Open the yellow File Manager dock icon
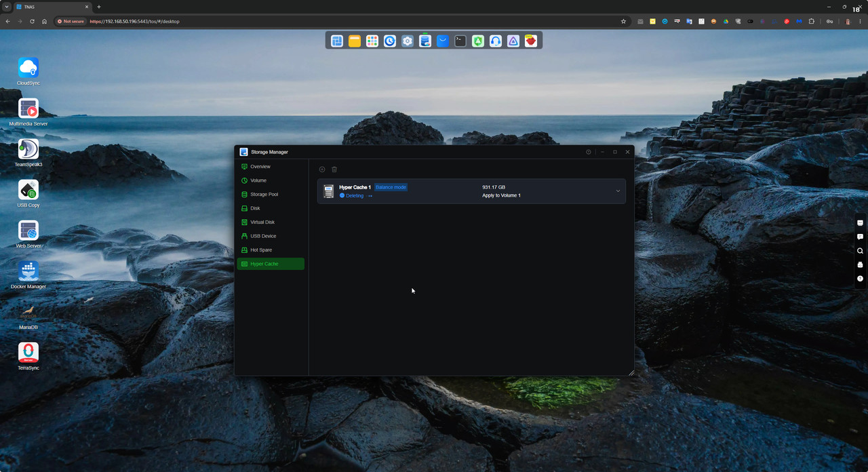The width and height of the screenshot is (868, 472). point(355,41)
